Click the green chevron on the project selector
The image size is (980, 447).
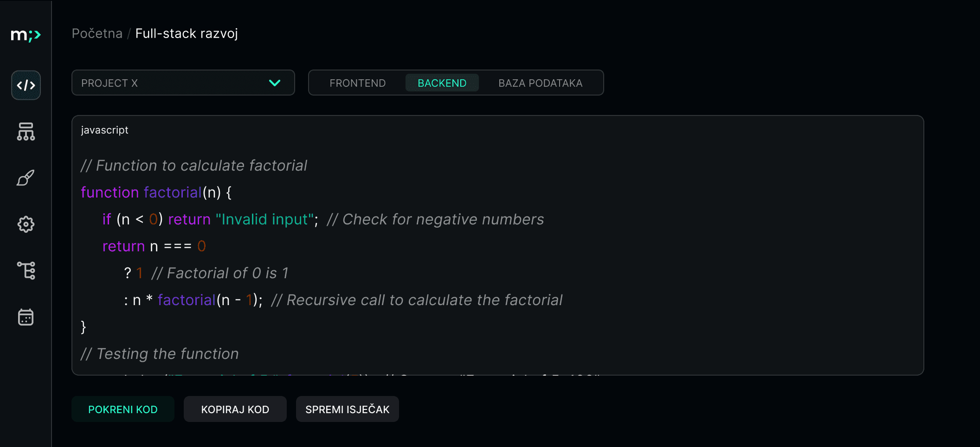[x=274, y=83]
